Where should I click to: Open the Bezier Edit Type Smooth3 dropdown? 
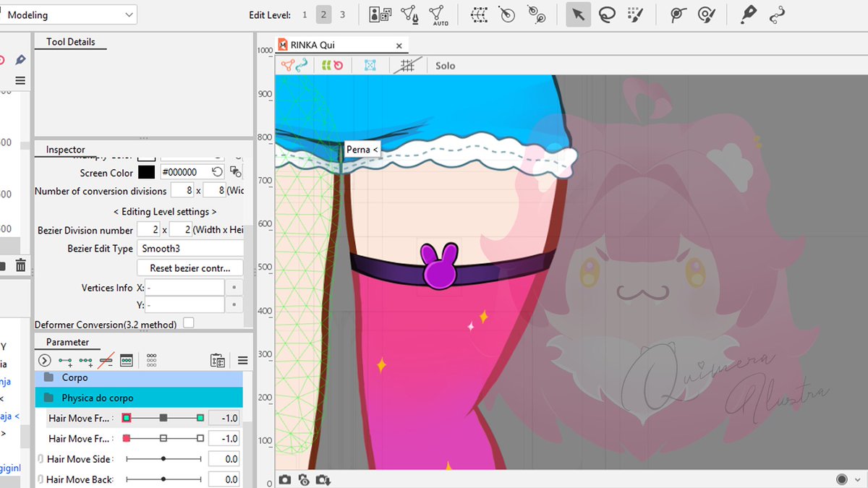pyautogui.click(x=190, y=248)
